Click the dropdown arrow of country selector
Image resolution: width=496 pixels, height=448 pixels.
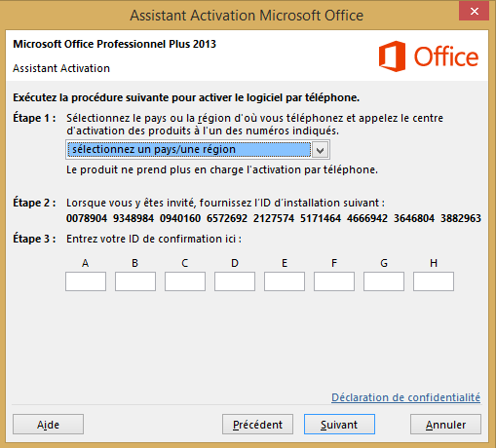click(x=321, y=150)
